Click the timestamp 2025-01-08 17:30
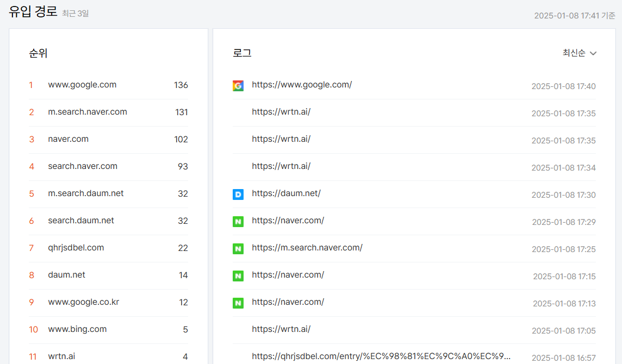The image size is (622, 364). coord(563,194)
